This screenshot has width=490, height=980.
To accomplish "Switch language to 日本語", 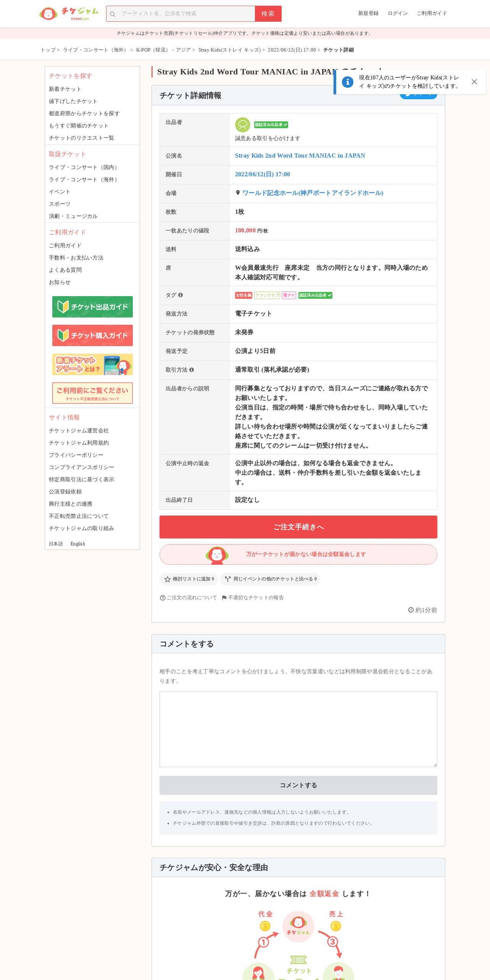I will [x=56, y=544].
